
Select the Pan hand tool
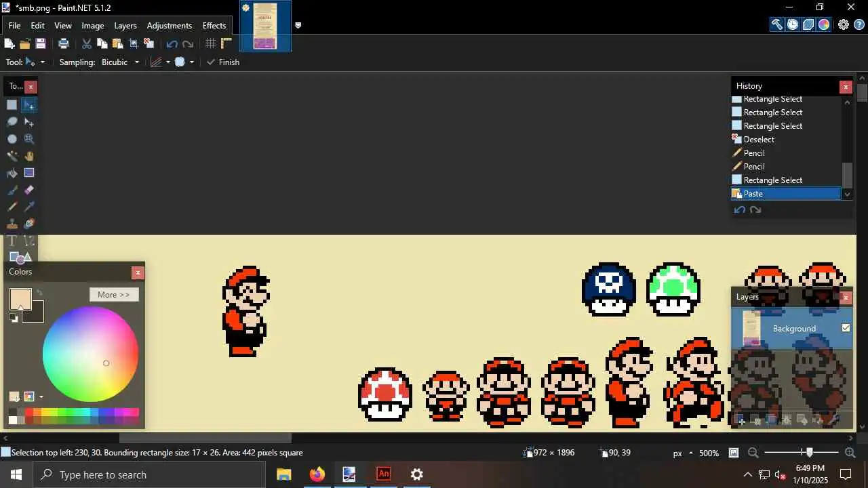29,155
